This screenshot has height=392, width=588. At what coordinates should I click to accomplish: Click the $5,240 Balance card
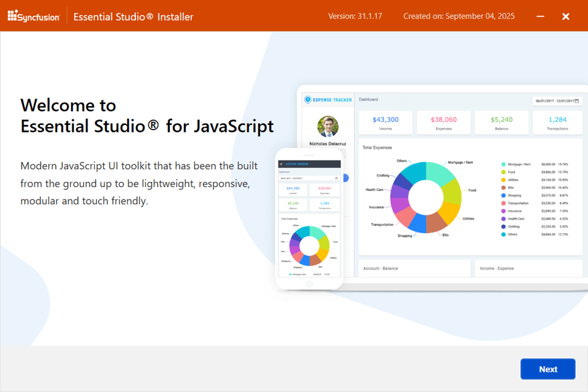coord(501,122)
